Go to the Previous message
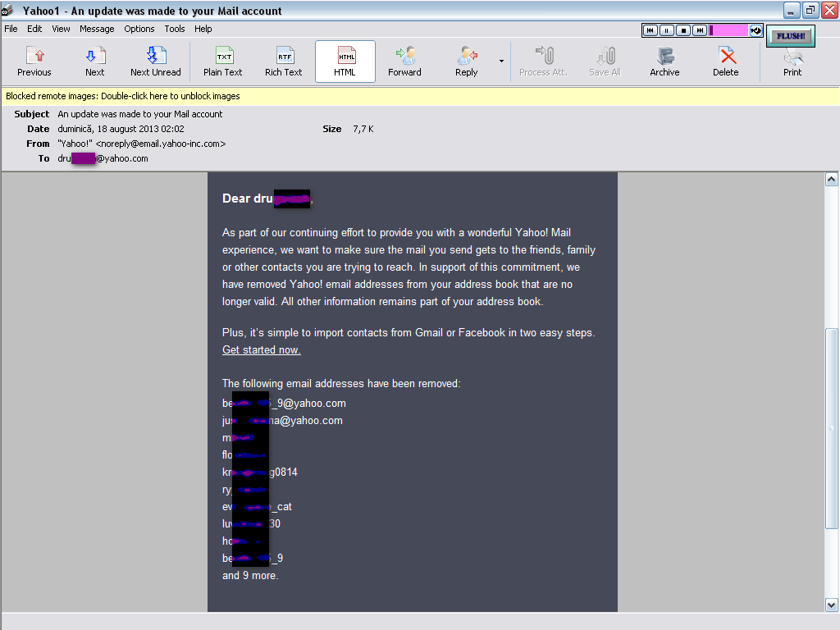 pos(34,62)
